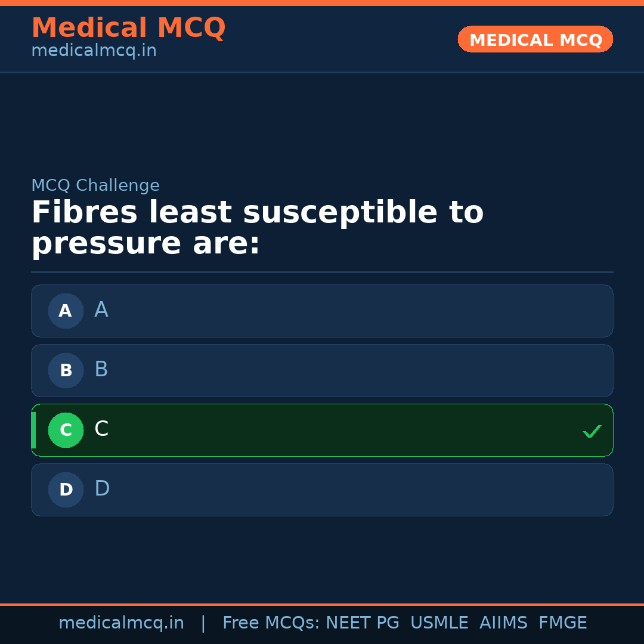The image size is (644, 644).
Task: Click the light-blue answer text of option A
Action: point(101,310)
